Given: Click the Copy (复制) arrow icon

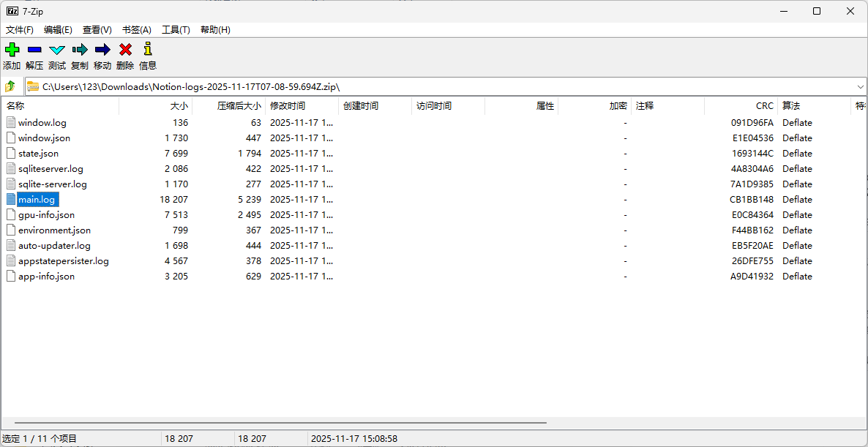Looking at the screenshot, I should click(80, 50).
